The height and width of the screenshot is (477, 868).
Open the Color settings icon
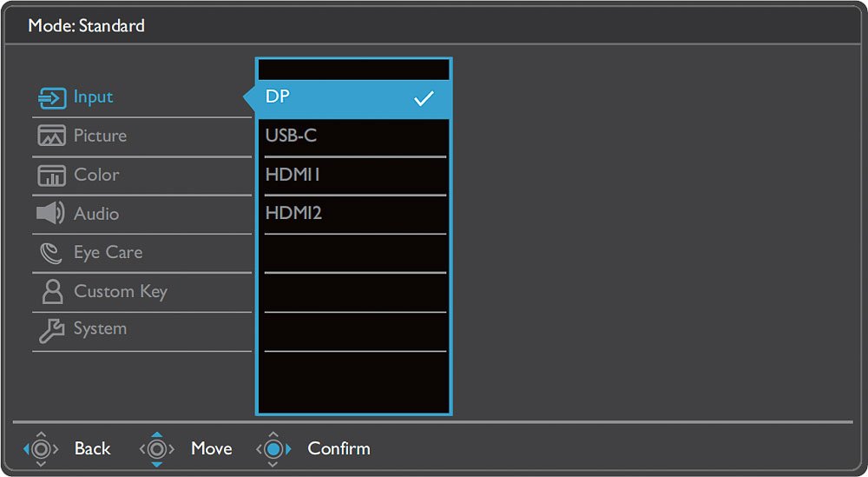tap(51, 175)
